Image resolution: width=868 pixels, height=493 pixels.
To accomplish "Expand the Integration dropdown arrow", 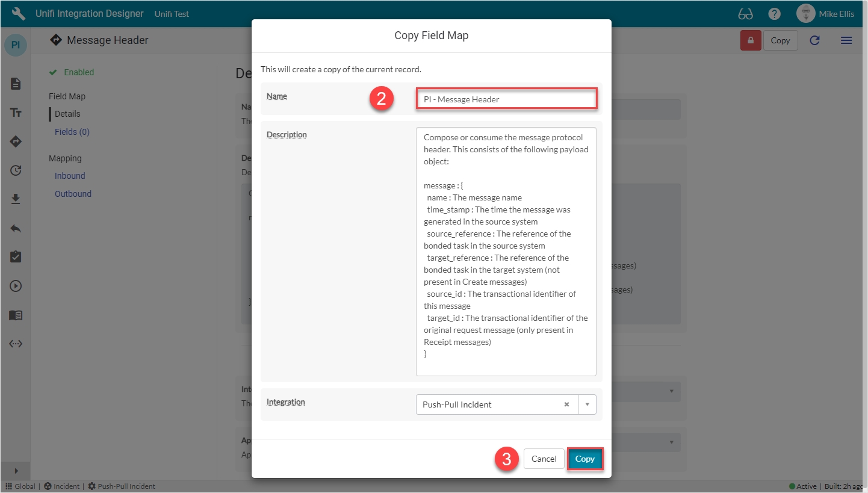I will point(587,405).
